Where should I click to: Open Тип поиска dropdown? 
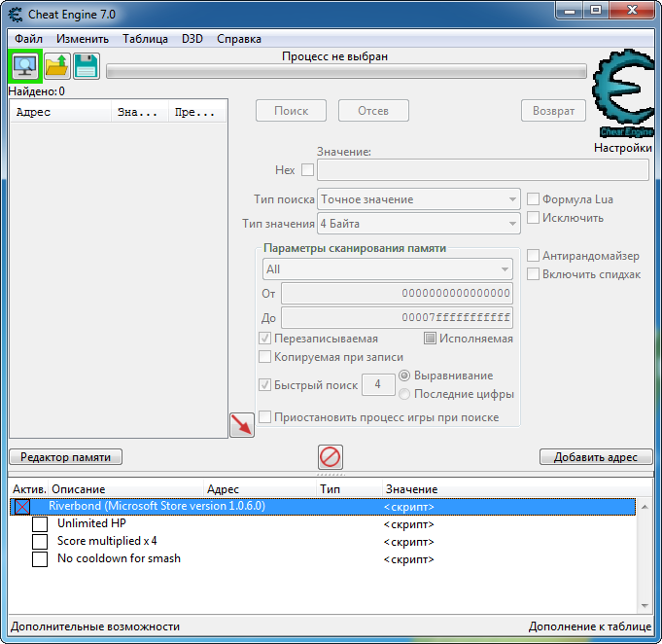(418, 199)
